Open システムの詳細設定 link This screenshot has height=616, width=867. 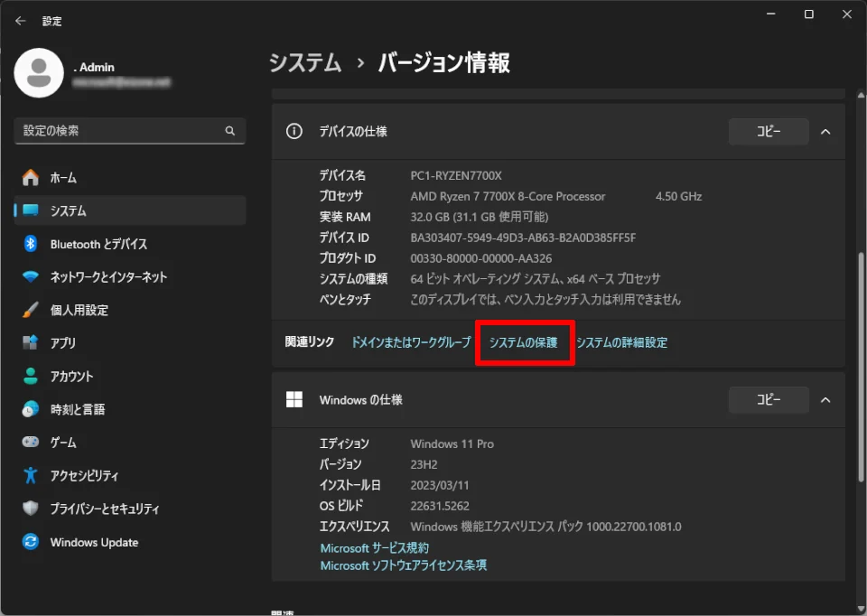[x=622, y=342]
